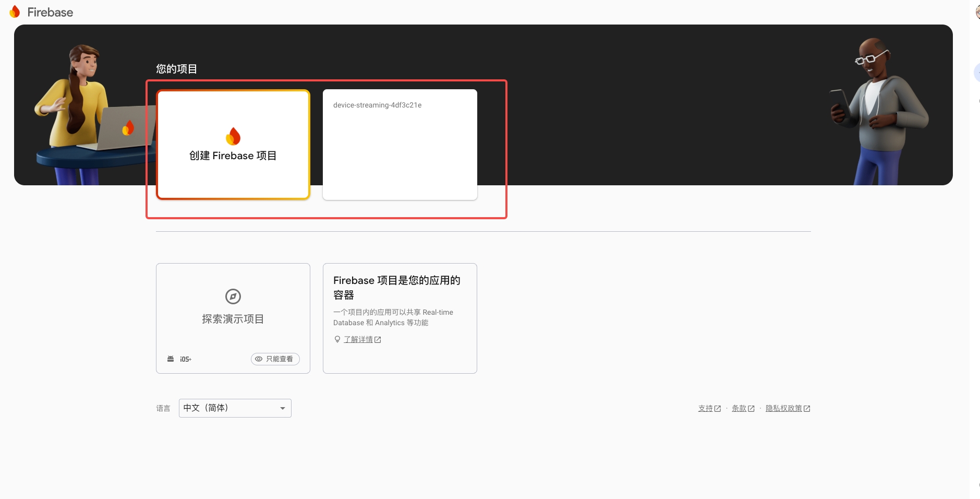980x499 pixels.
Task: Click the compass icon on the demo project card
Action: click(233, 296)
